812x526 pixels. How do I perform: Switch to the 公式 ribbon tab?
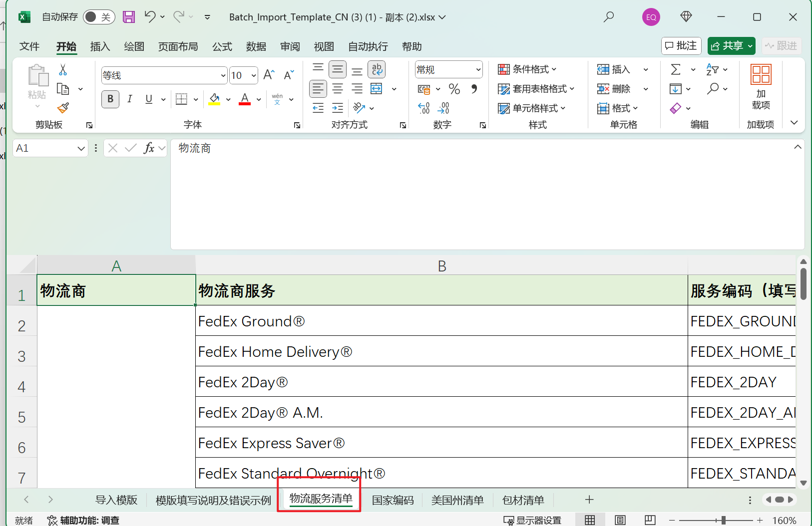point(222,46)
